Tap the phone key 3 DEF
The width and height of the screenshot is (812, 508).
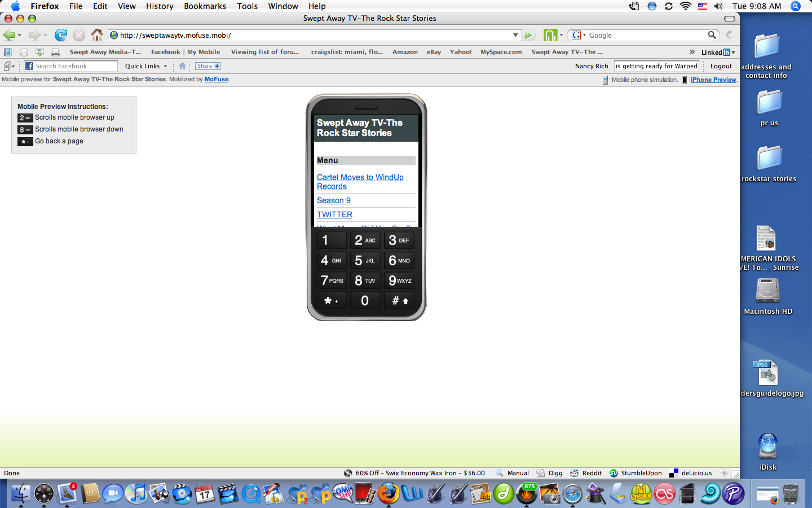click(x=399, y=240)
